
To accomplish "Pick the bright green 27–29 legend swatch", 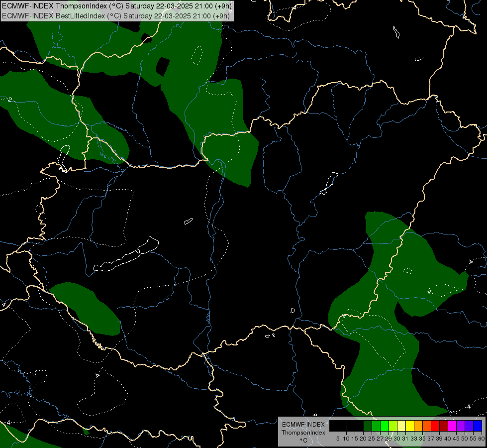I will [x=385, y=426].
